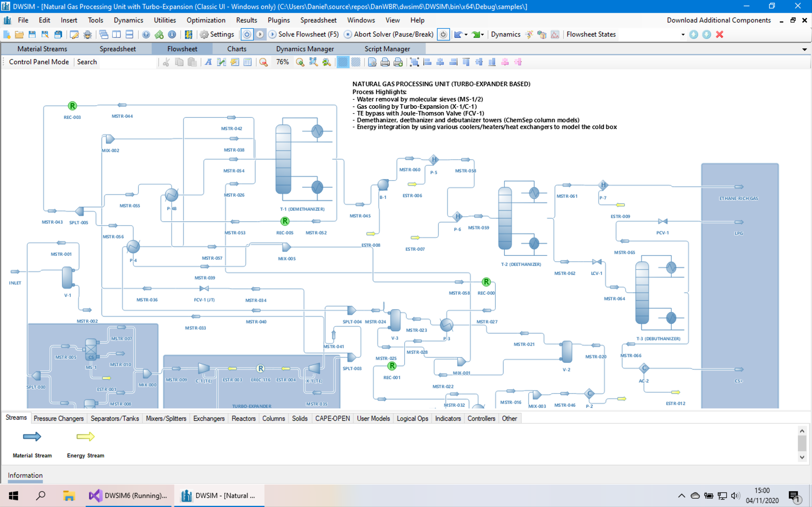This screenshot has height=507, width=812.
Task: Switch to the Exchangers tab
Action: tap(208, 418)
